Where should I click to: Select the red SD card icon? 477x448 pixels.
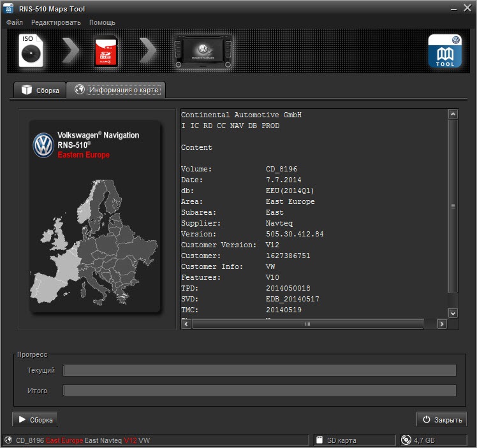(106, 52)
